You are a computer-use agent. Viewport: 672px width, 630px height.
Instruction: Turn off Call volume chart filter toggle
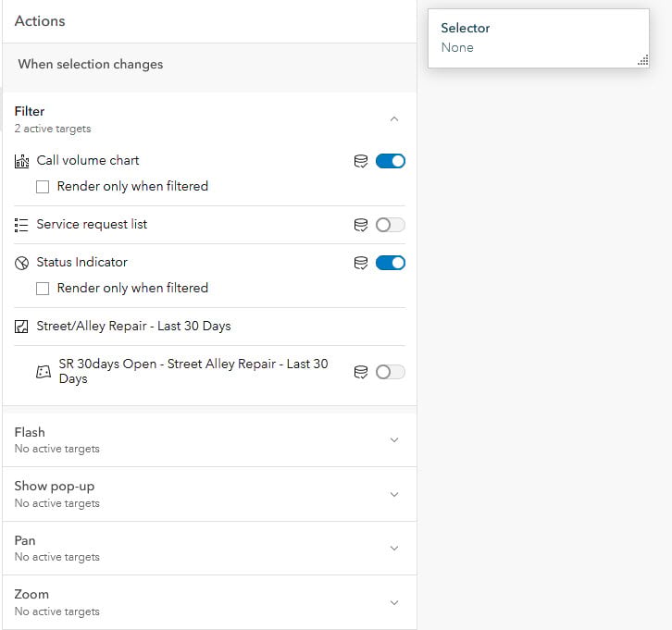pos(391,161)
